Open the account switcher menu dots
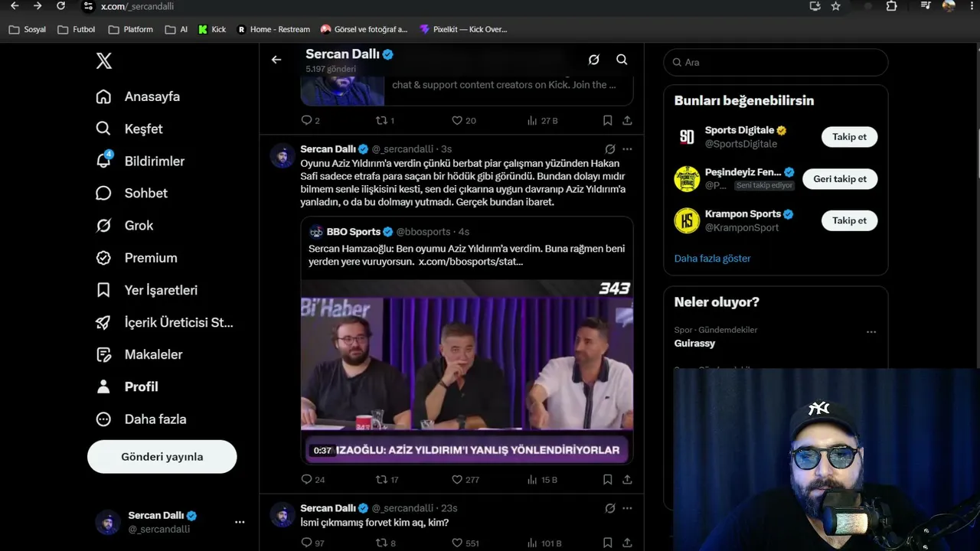 [240, 522]
